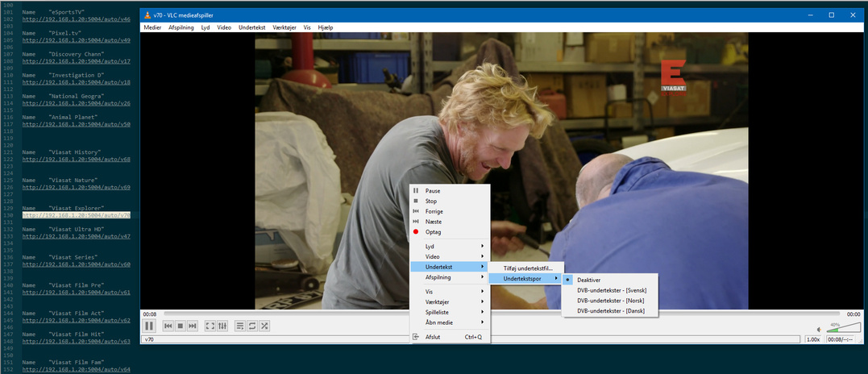
Task: Toggle loop/repeat mode
Action: click(252, 326)
